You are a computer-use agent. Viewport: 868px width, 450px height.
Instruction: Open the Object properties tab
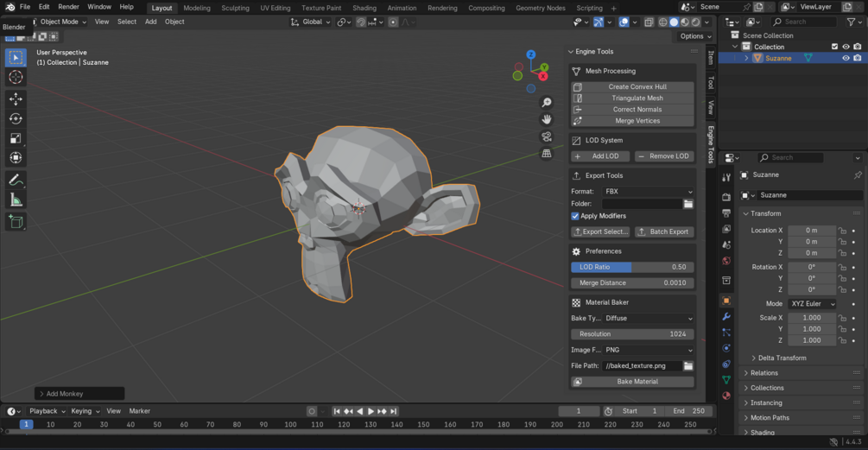pos(726,301)
